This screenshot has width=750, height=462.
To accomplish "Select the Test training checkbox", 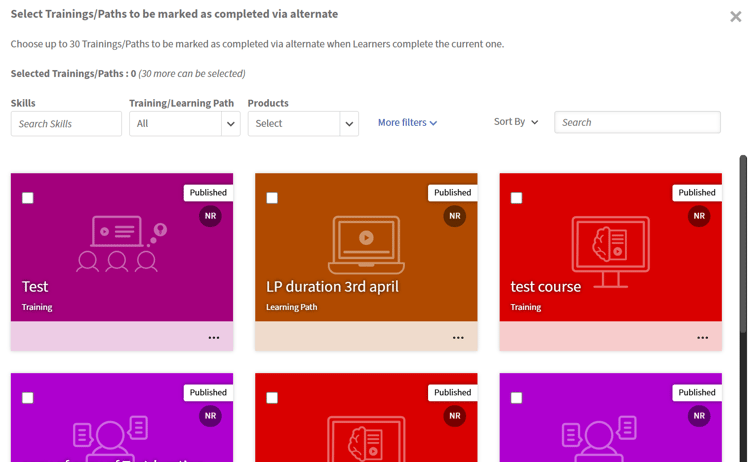I will pyautogui.click(x=28, y=198).
